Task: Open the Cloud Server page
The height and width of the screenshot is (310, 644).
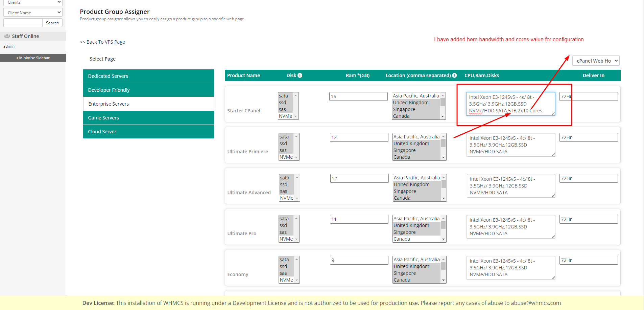Action: click(148, 132)
